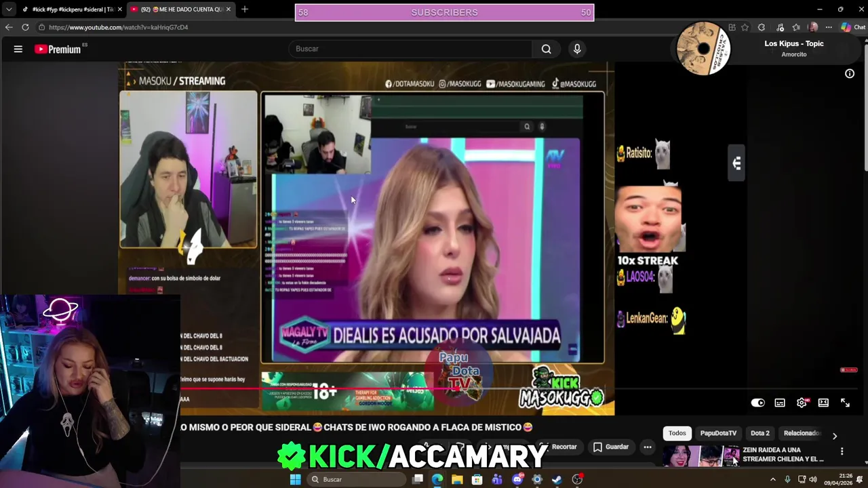Open the favorites list icon
The image size is (868, 488).
pyautogui.click(x=796, y=27)
